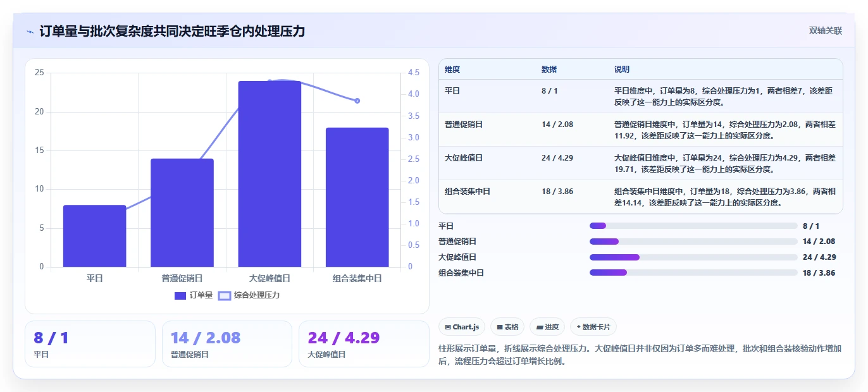Click the 14 / 2.08 cell in the table
Viewport: 868px width, 392px height.
pyautogui.click(x=557, y=125)
